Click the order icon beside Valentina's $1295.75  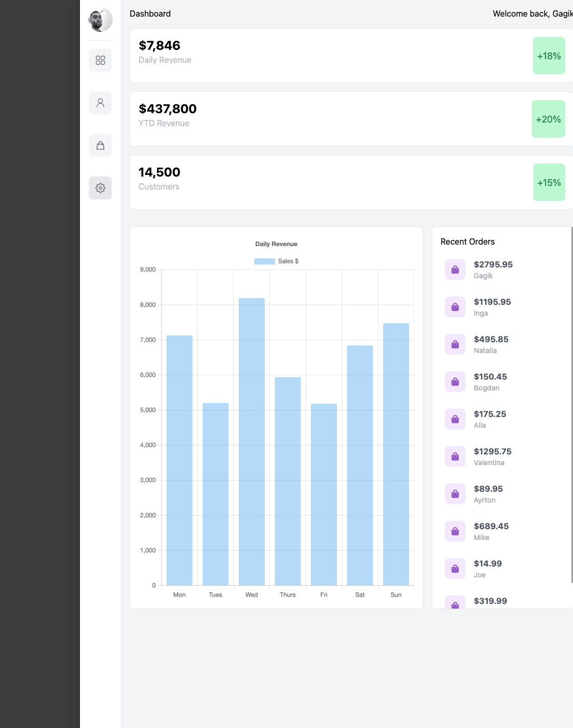(455, 456)
